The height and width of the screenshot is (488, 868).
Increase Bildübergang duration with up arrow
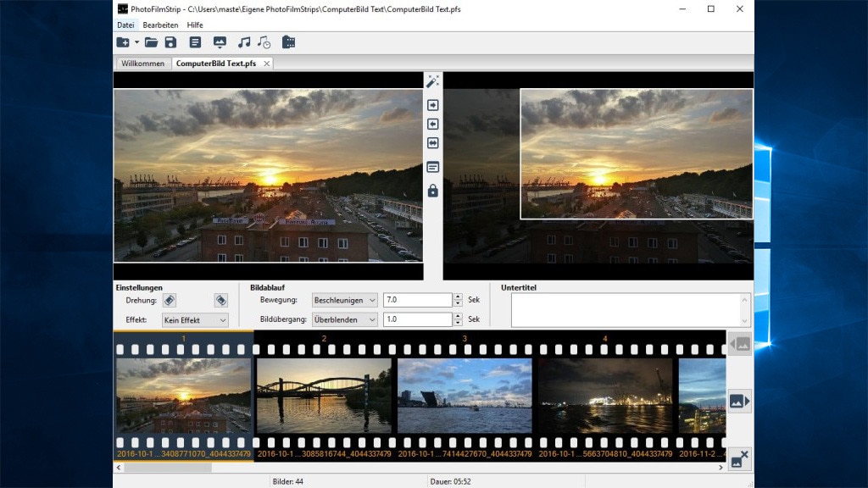(458, 316)
